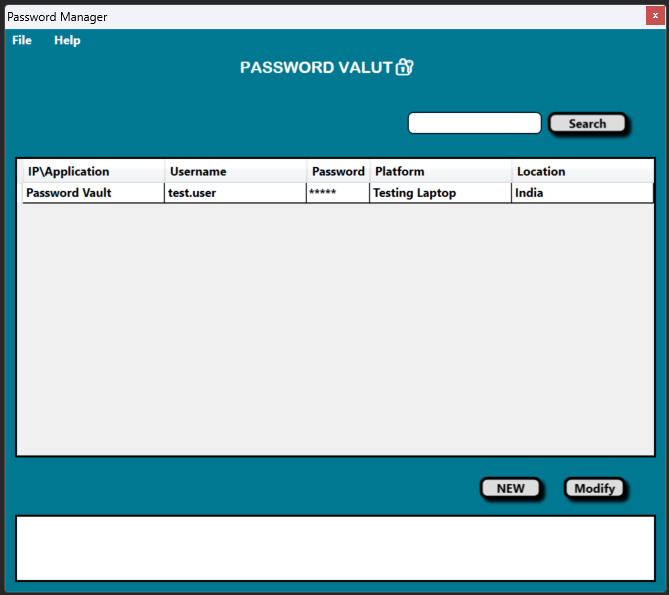Click the Password column header
The width and height of the screenshot is (669, 595).
[x=338, y=171]
